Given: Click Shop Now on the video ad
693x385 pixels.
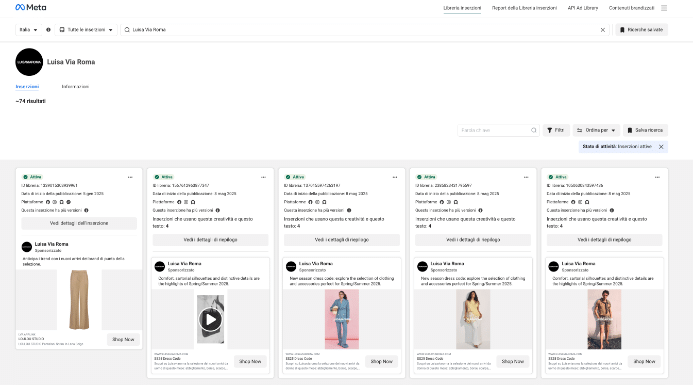Looking at the screenshot, I should pos(250,362).
